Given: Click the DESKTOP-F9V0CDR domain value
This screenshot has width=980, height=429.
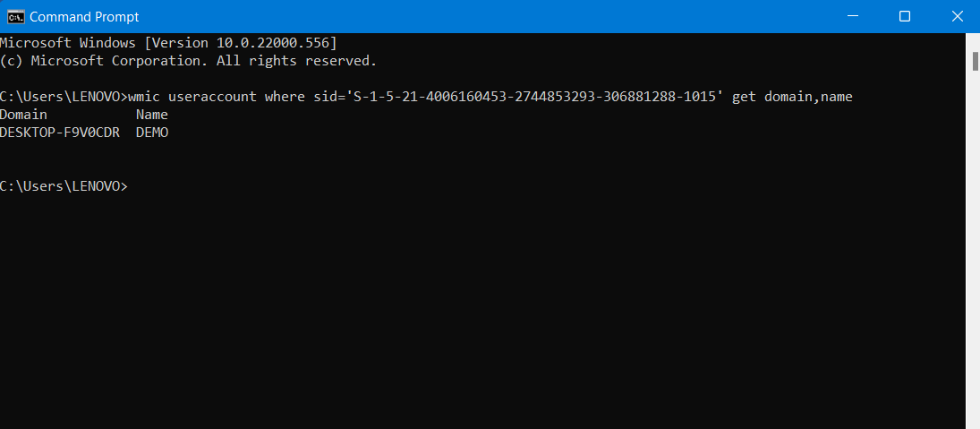Looking at the screenshot, I should point(60,133).
